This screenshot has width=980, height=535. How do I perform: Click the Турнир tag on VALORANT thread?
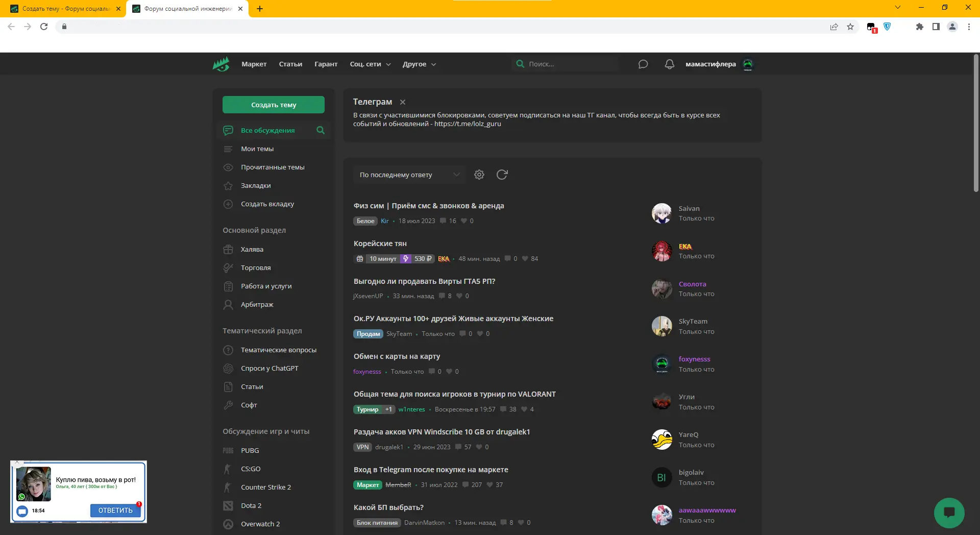point(367,409)
